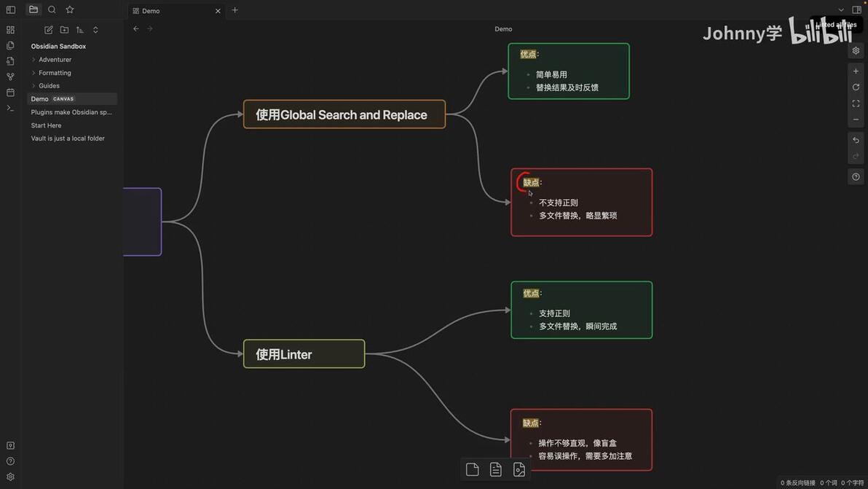The height and width of the screenshot is (489, 868).
Task: Open Plugins make Obsidian sp... note
Action: click(72, 112)
